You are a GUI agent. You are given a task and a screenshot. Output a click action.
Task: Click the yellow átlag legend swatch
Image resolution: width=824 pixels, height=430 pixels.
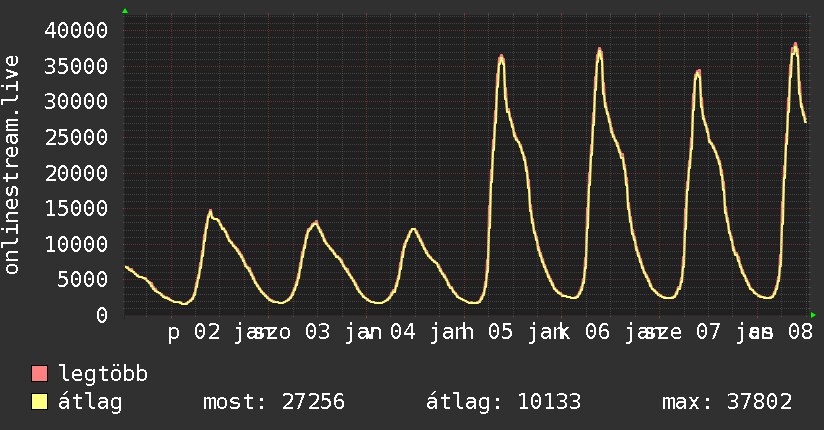click(39, 402)
